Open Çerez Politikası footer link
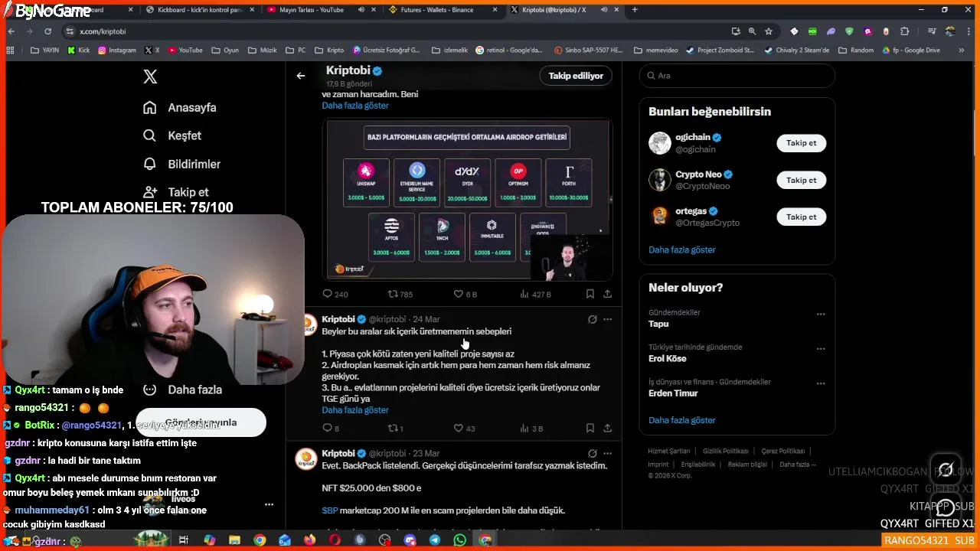 pyautogui.click(x=783, y=452)
